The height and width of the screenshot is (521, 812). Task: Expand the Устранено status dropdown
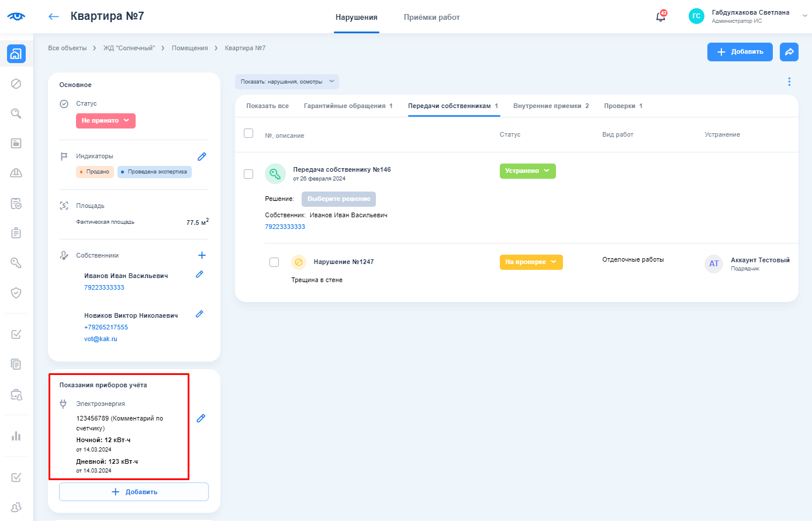527,171
